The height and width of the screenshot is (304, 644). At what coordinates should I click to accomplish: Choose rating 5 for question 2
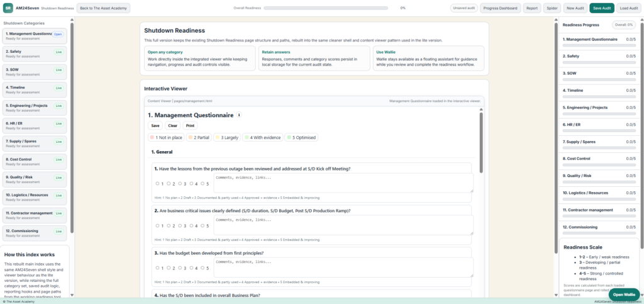pyautogui.click(x=203, y=225)
